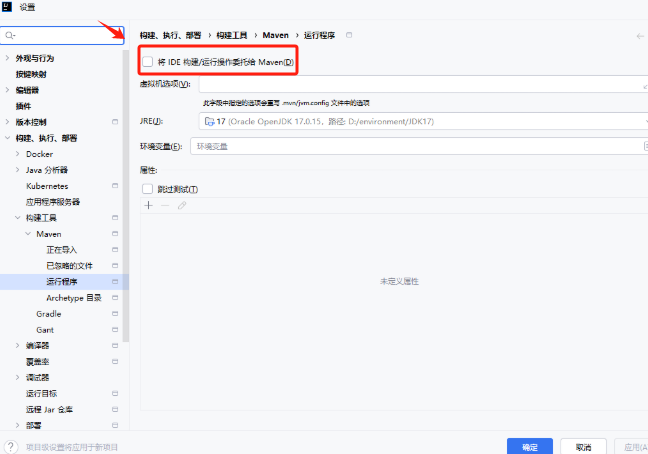Select 按键映射 in the settings tree

pos(31,74)
